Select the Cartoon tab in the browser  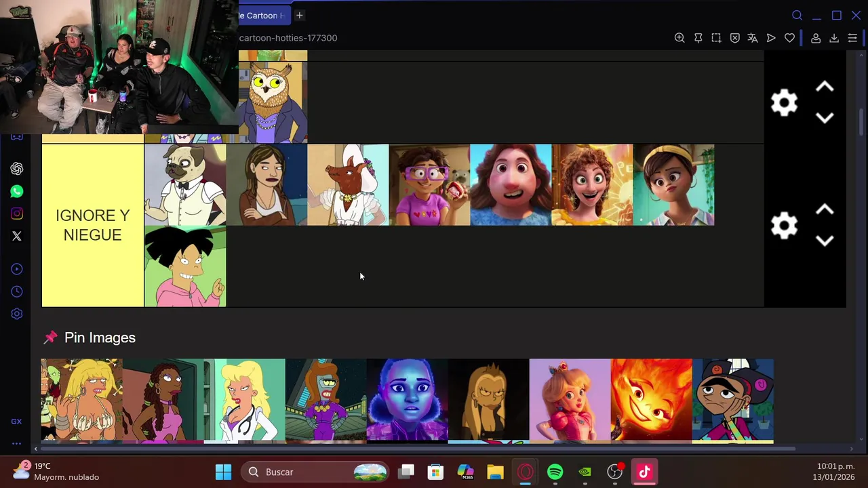tap(264, 16)
